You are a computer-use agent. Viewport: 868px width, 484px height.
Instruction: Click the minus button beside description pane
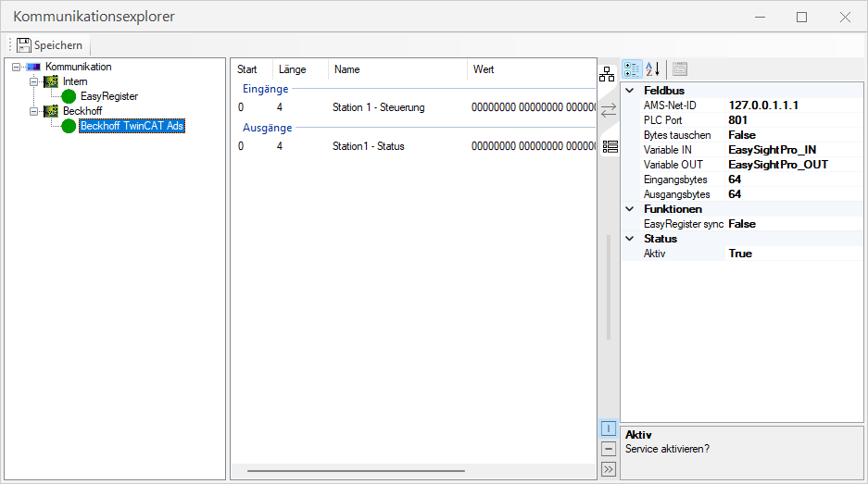(x=608, y=449)
